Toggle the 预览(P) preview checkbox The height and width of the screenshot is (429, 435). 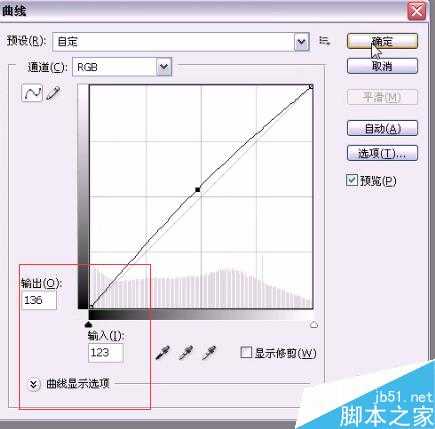(352, 180)
